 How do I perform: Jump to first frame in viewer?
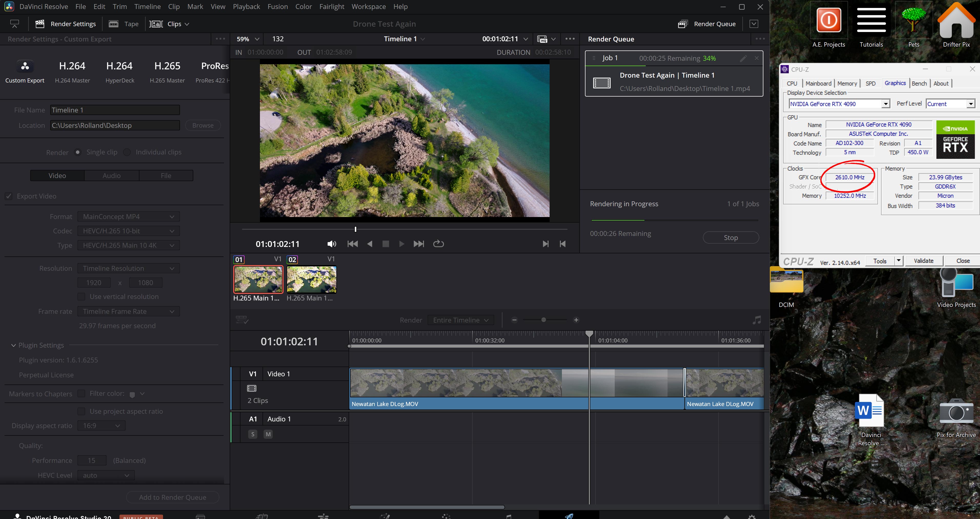pos(353,244)
